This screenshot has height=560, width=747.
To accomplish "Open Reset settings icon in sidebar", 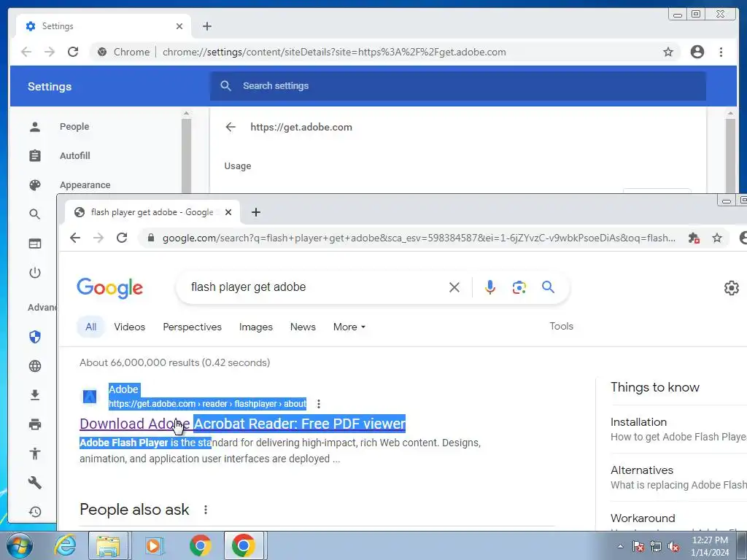I will click(35, 511).
